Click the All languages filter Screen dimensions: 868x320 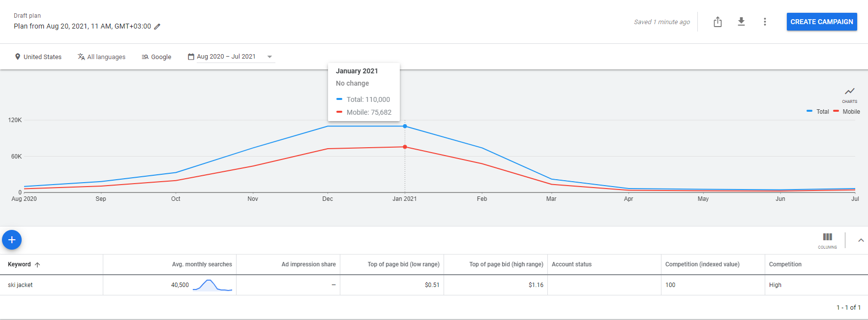pos(101,57)
